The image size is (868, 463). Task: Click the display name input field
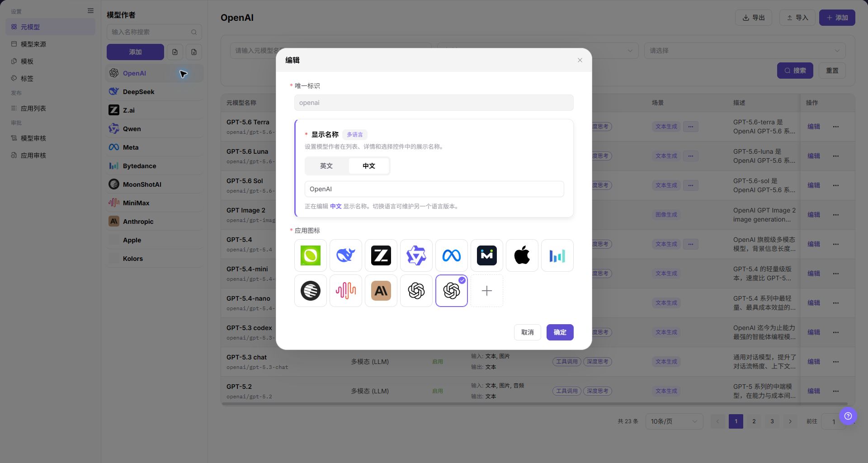(x=434, y=189)
